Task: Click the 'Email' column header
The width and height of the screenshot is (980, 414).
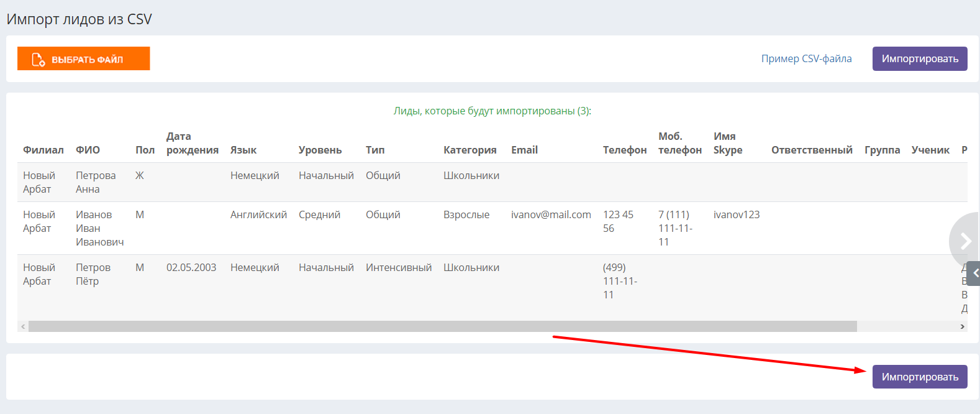Action: point(524,150)
